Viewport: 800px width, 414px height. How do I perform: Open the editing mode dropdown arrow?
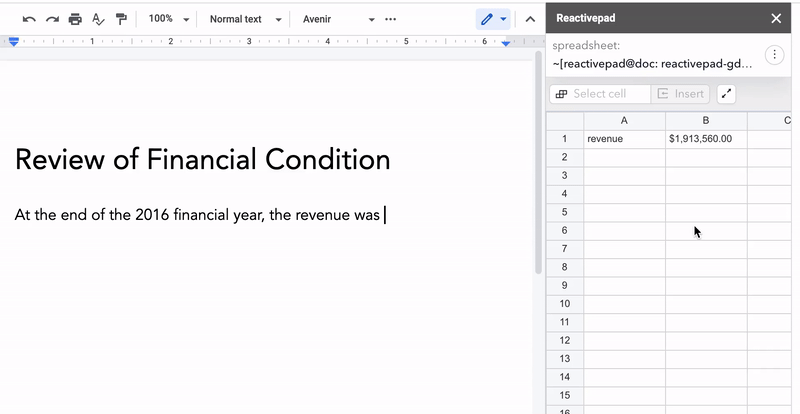(x=504, y=19)
